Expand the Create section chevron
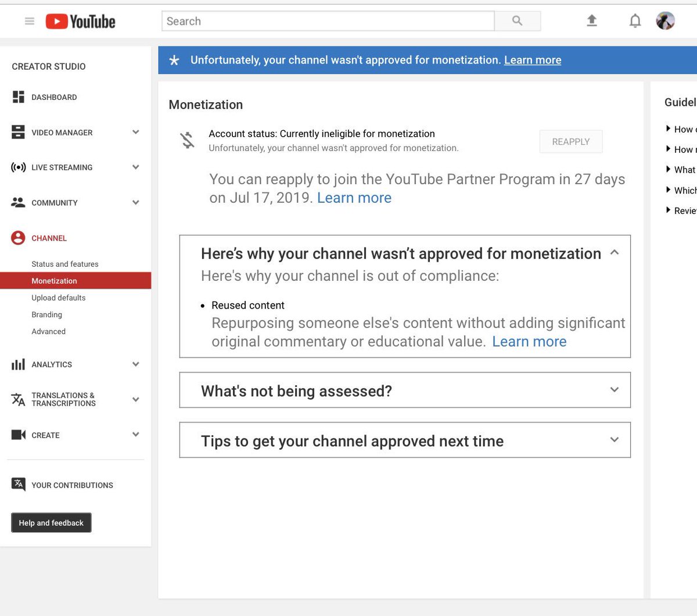This screenshot has width=697, height=616. click(x=136, y=434)
